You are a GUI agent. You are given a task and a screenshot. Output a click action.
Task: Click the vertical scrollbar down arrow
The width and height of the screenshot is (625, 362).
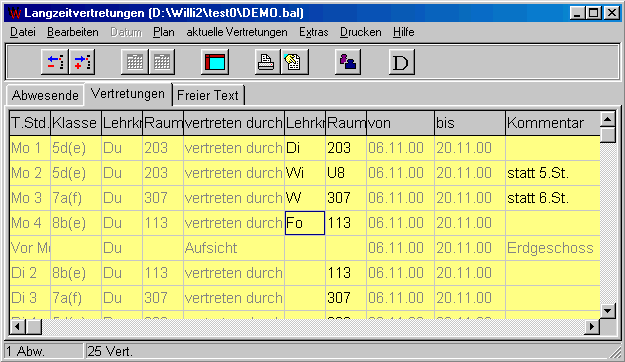click(608, 311)
